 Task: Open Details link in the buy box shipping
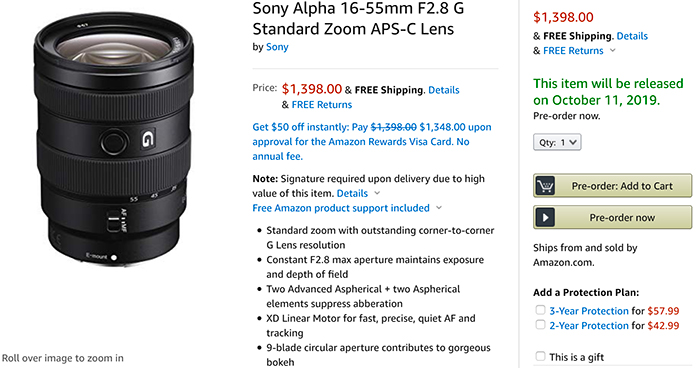[632, 36]
